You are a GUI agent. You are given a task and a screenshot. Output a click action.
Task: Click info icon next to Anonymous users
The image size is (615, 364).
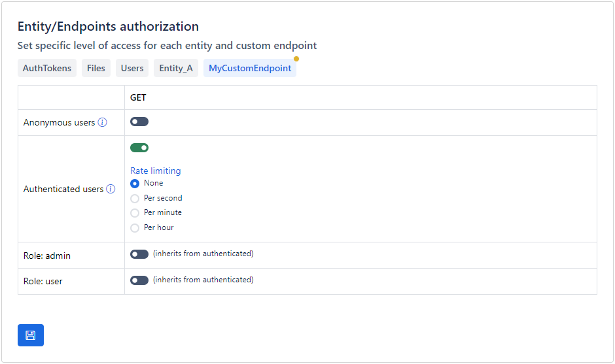click(x=102, y=122)
